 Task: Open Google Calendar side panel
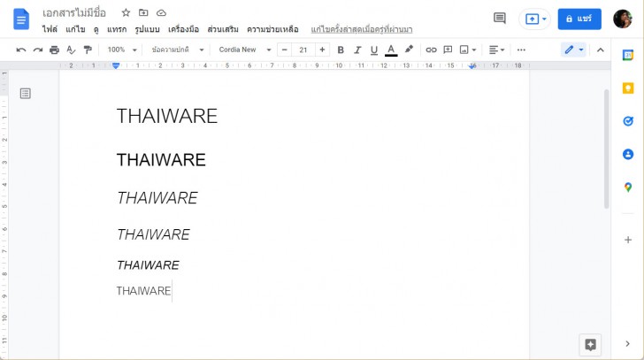pyautogui.click(x=627, y=55)
